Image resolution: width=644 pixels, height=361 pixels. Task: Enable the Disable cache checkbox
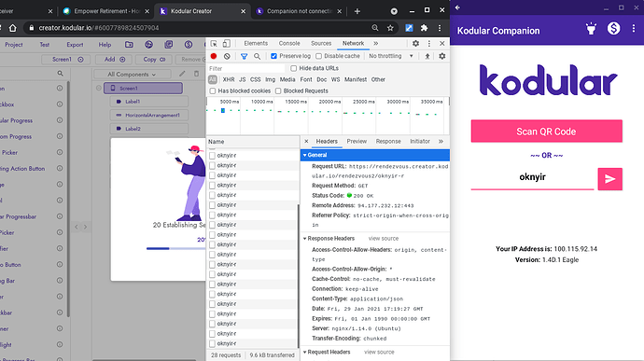coord(318,56)
